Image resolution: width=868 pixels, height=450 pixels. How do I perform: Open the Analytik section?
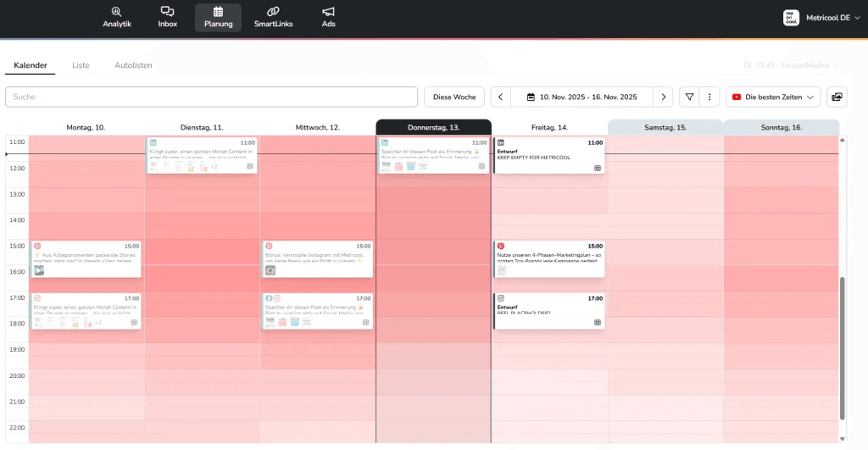tap(117, 17)
